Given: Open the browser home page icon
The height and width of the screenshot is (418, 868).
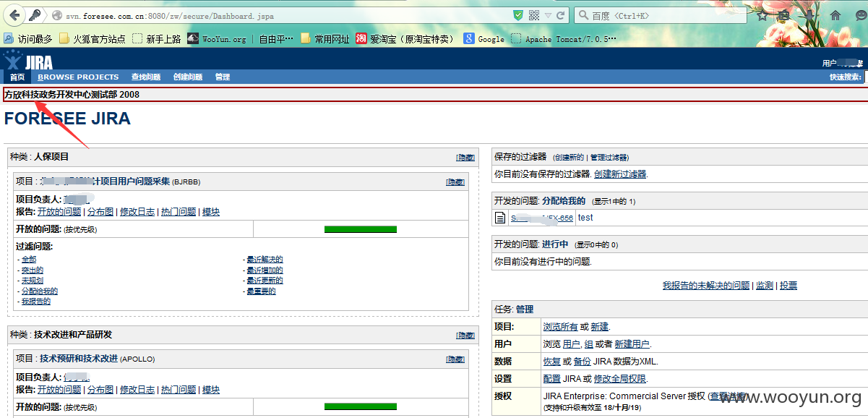Looking at the screenshot, I should (x=835, y=15).
